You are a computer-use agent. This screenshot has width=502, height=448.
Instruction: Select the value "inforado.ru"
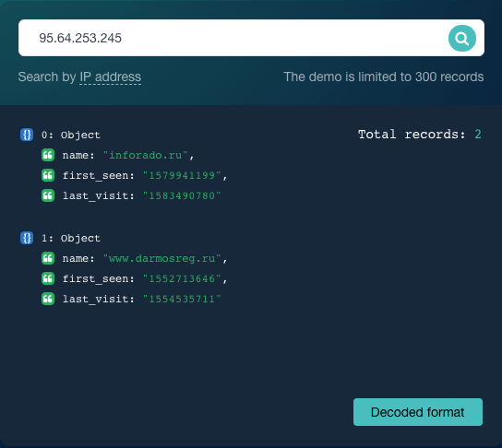(x=146, y=155)
